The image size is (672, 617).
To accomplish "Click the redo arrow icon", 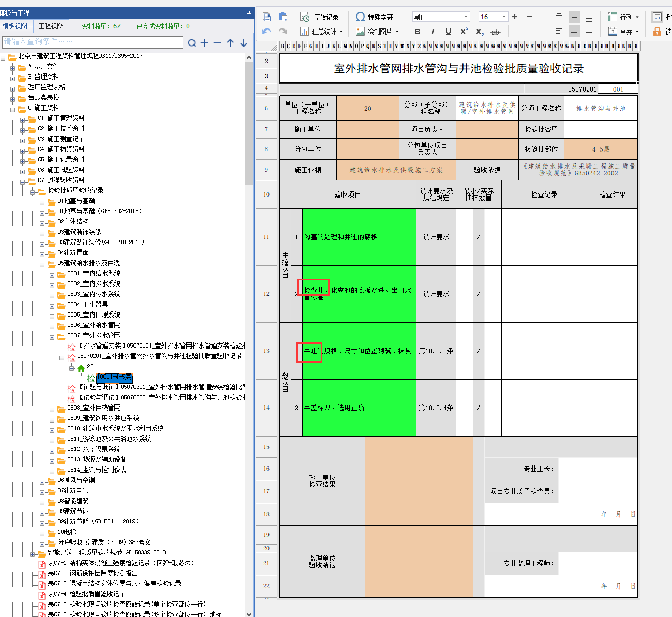I will (x=283, y=32).
